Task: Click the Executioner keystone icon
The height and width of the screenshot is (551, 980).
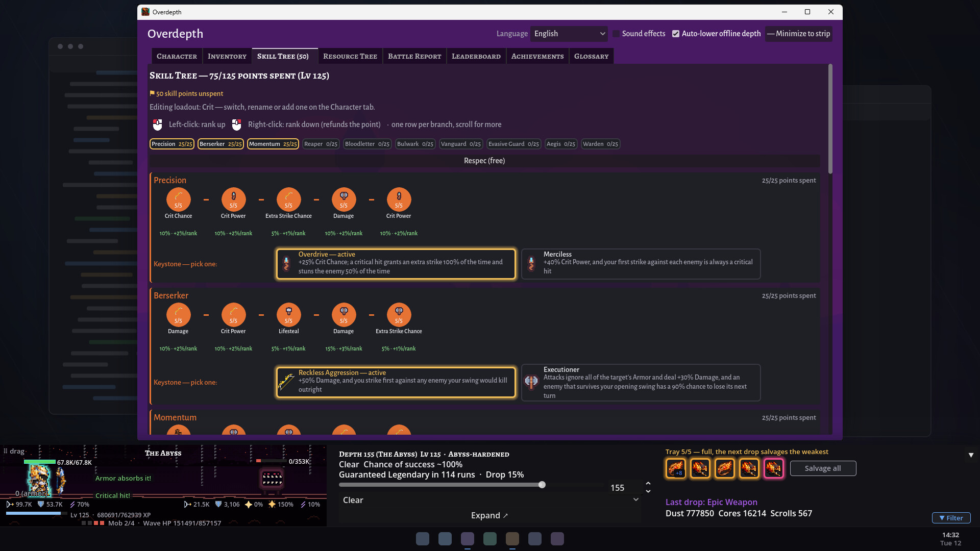Action: pyautogui.click(x=531, y=382)
